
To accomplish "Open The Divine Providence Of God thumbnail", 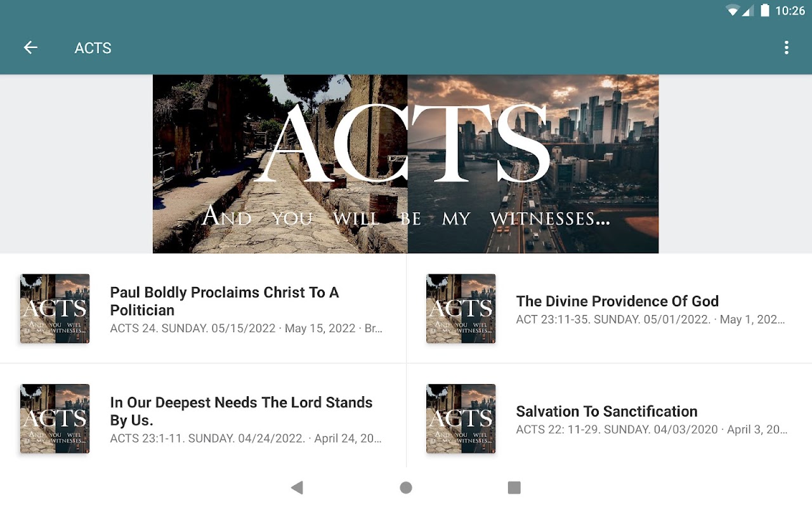I will coord(461,309).
